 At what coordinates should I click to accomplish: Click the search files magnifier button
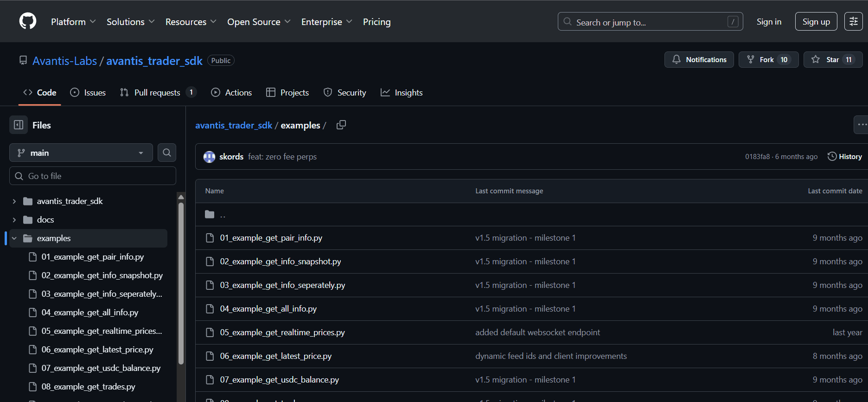coord(167,153)
